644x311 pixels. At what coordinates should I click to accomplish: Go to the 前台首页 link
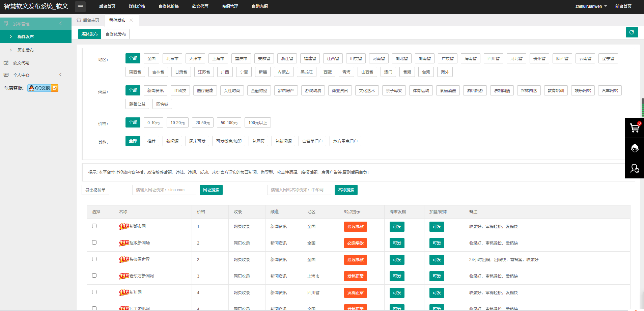click(x=623, y=6)
